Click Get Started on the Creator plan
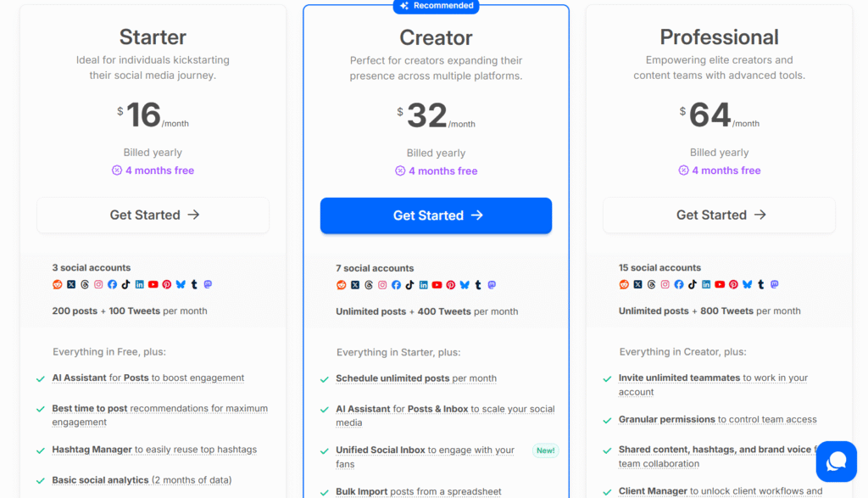The height and width of the screenshot is (498, 868). pyautogui.click(x=436, y=215)
